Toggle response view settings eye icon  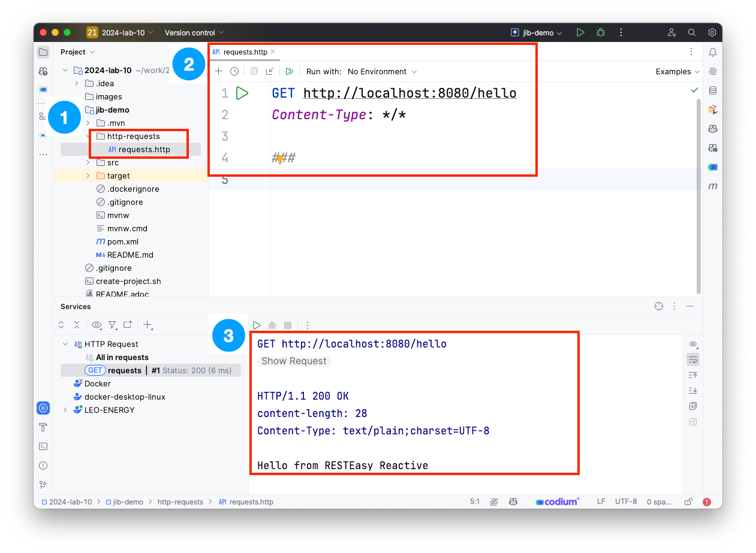(693, 344)
